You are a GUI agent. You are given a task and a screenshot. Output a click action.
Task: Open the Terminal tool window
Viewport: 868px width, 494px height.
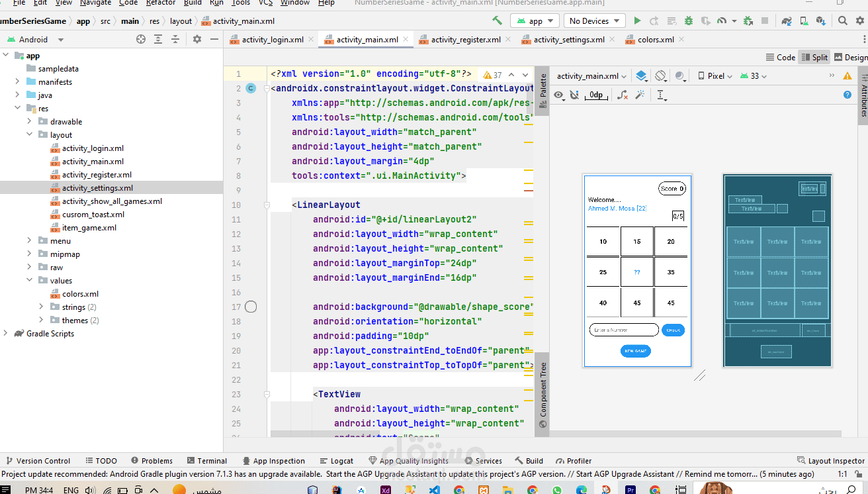(206, 461)
